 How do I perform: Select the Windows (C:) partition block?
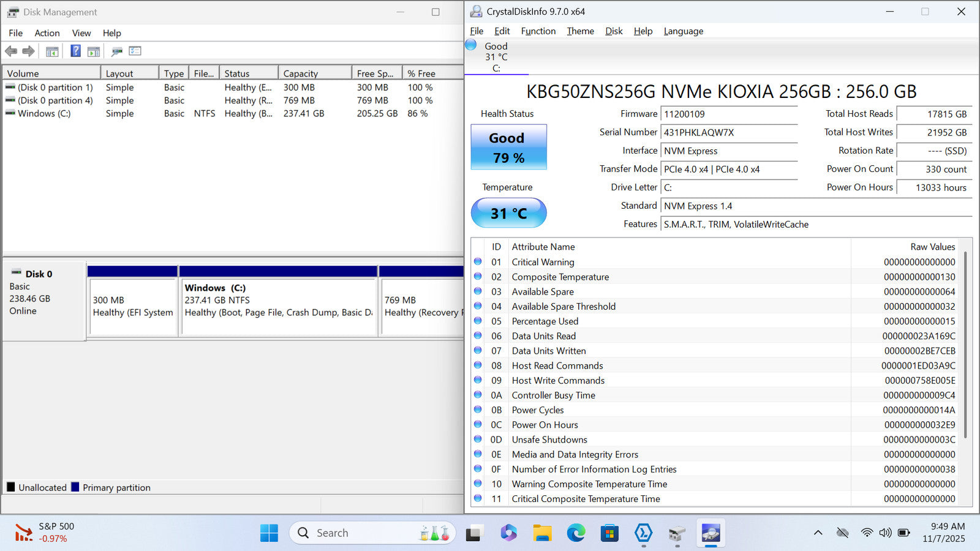click(278, 306)
